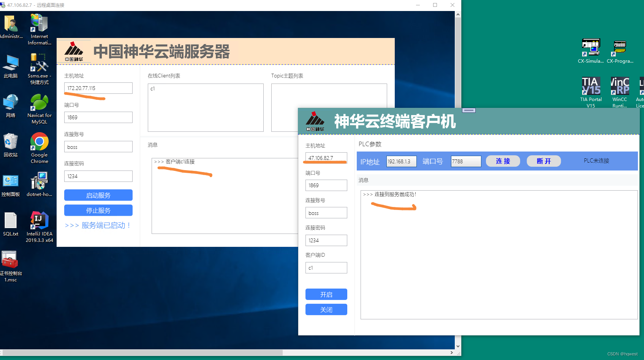Click the Topic主题列表 list box
Image resolution: width=644 pixels, height=360 pixels.
click(x=329, y=107)
